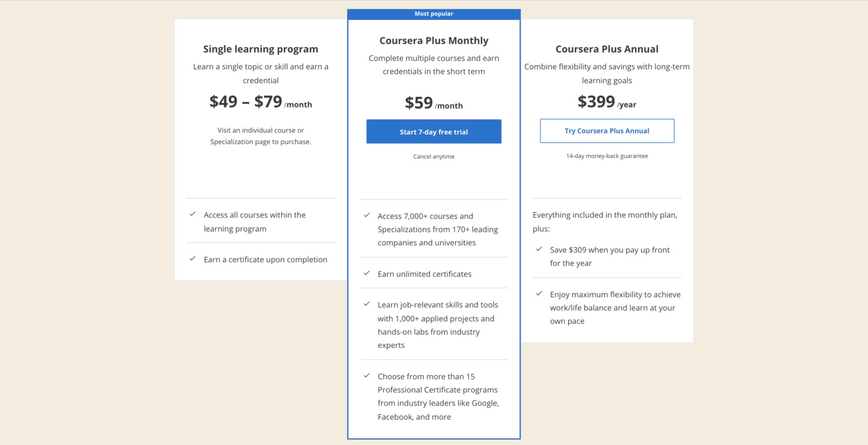Click the '$59 /month' price text
Image resolution: width=868 pixels, height=445 pixels.
click(x=433, y=103)
